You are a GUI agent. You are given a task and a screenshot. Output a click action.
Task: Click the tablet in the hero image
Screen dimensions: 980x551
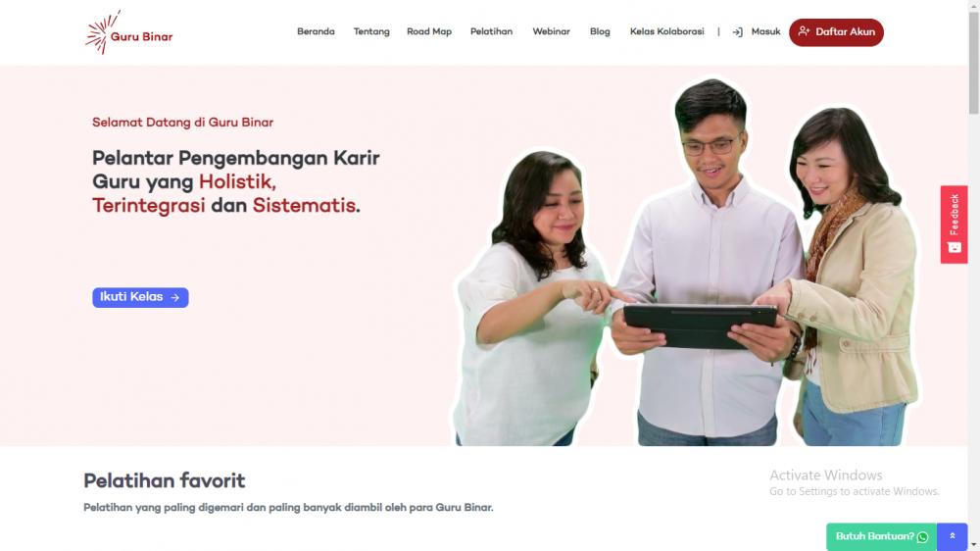(x=700, y=326)
